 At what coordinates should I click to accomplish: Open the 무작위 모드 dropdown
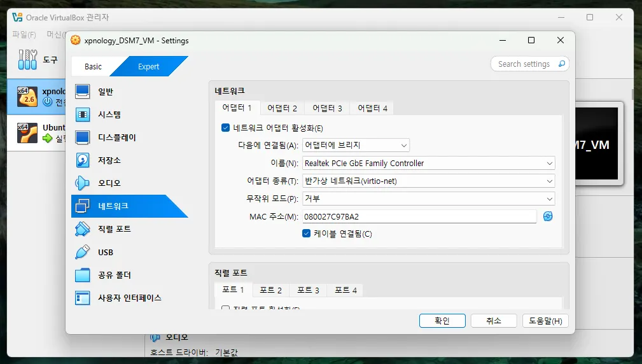(429, 199)
